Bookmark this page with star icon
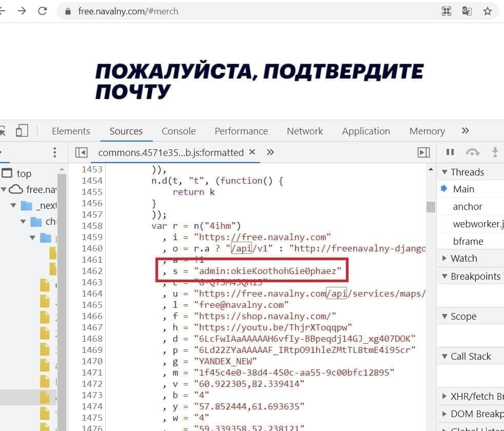Screen dimensions: 504x431 [487, 11]
